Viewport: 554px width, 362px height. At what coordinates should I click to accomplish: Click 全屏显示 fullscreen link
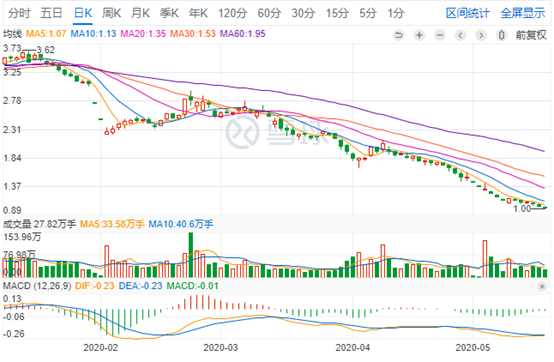tap(523, 13)
